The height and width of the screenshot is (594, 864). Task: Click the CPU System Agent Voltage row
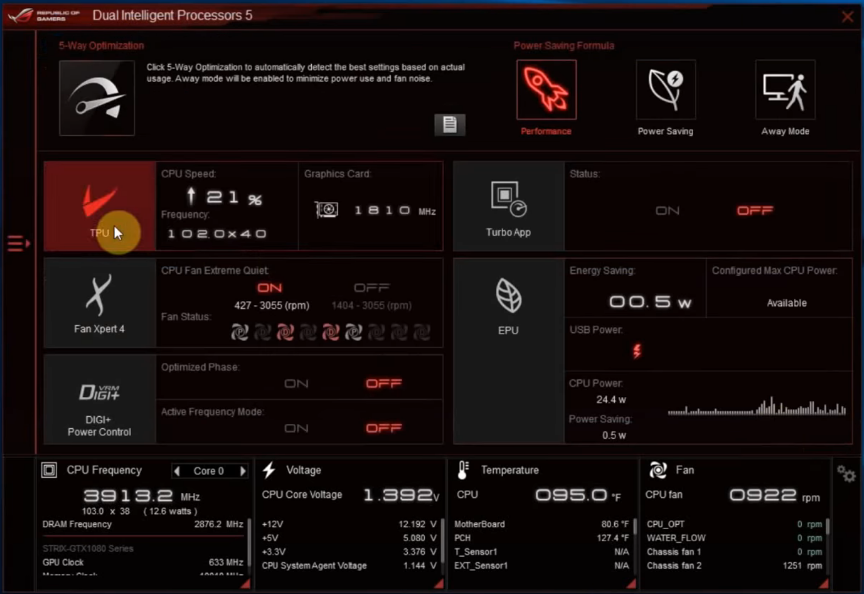349,565
